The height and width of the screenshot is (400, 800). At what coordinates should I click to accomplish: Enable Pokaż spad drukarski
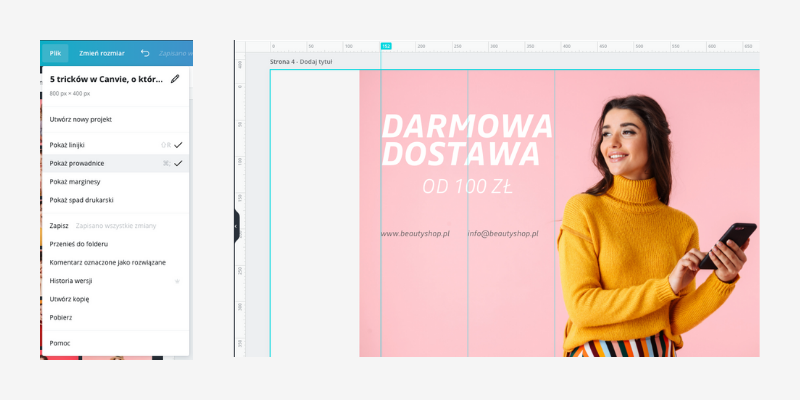pos(115,200)
